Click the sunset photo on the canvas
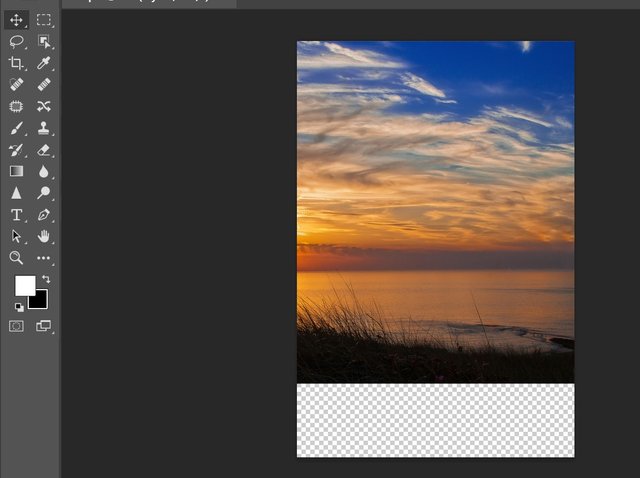 point(436,211)
